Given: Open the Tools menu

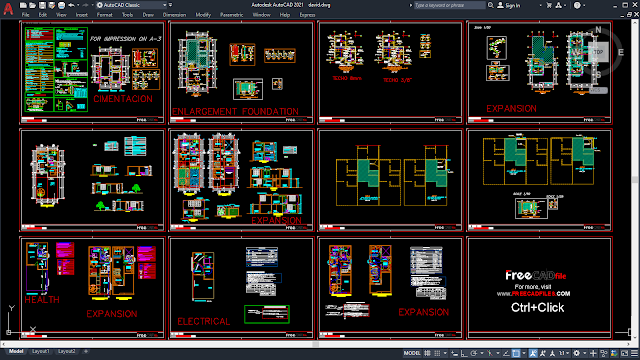Looking at the screenshot, I should point(127,15).
